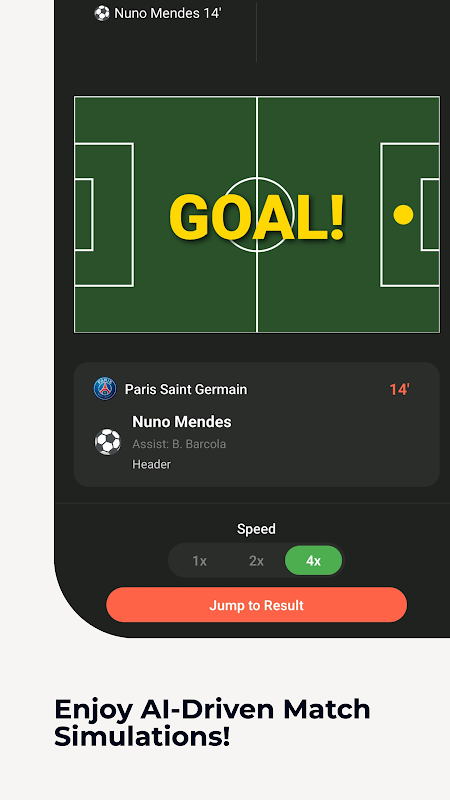Click the right goal area on pitch
The image size is (450, 800).
coord(430,215)
